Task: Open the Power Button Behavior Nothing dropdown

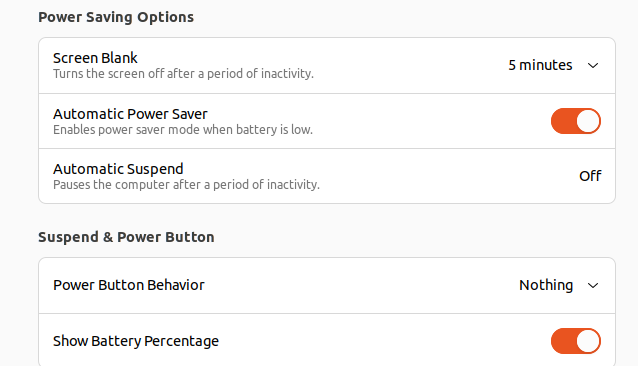Action: click(x=559, y=285)
